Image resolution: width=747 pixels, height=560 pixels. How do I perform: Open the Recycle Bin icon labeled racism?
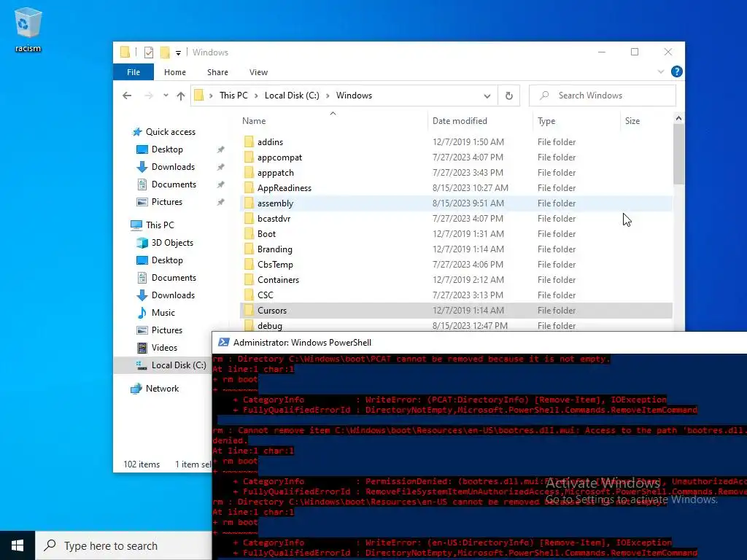pos(28,29)
